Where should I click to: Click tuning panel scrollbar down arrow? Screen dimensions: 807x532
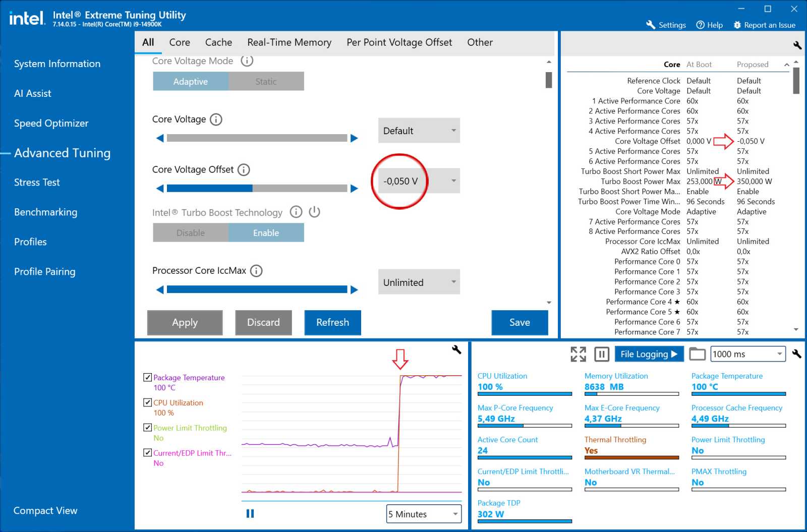549,303
